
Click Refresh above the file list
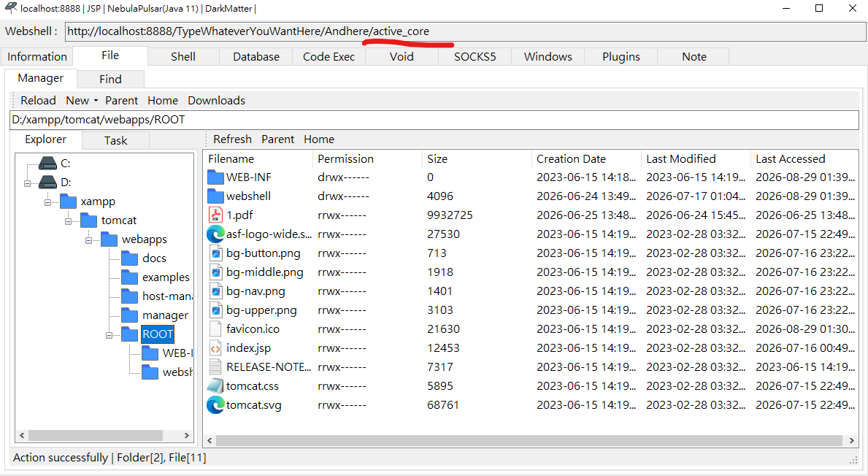point(232,139)
